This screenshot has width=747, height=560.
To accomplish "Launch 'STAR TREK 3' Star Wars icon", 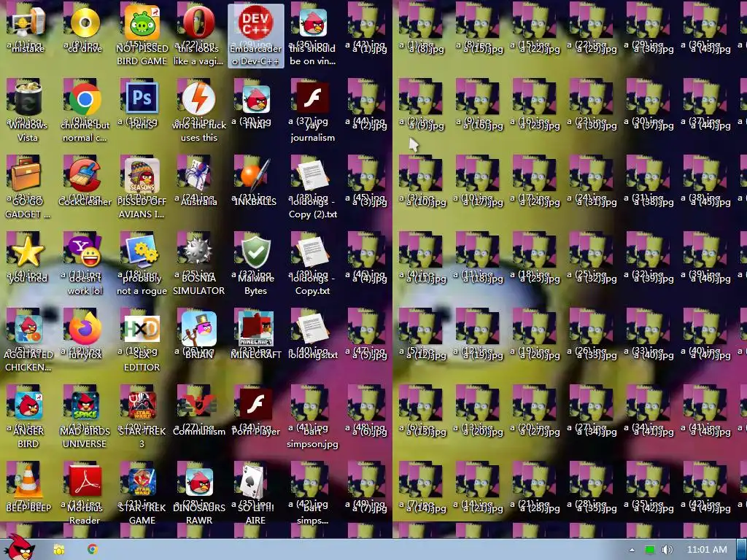I will click(x=142, y=405).
